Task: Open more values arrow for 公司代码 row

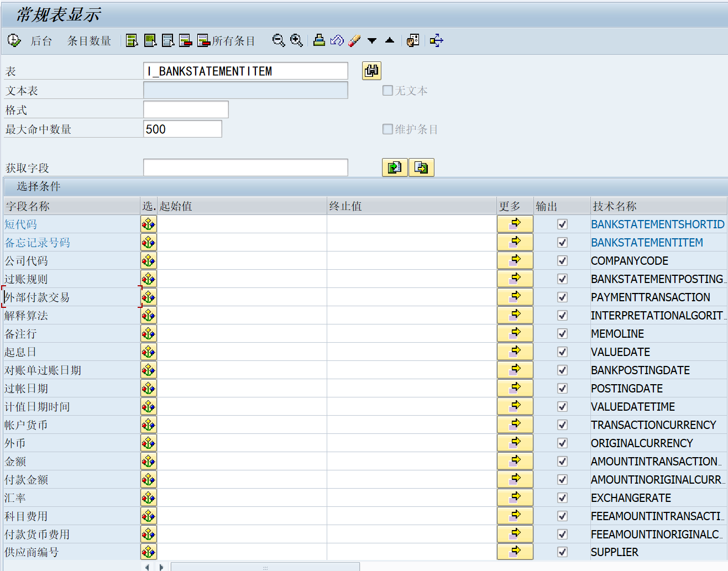Action: click(x=515, y=260)
